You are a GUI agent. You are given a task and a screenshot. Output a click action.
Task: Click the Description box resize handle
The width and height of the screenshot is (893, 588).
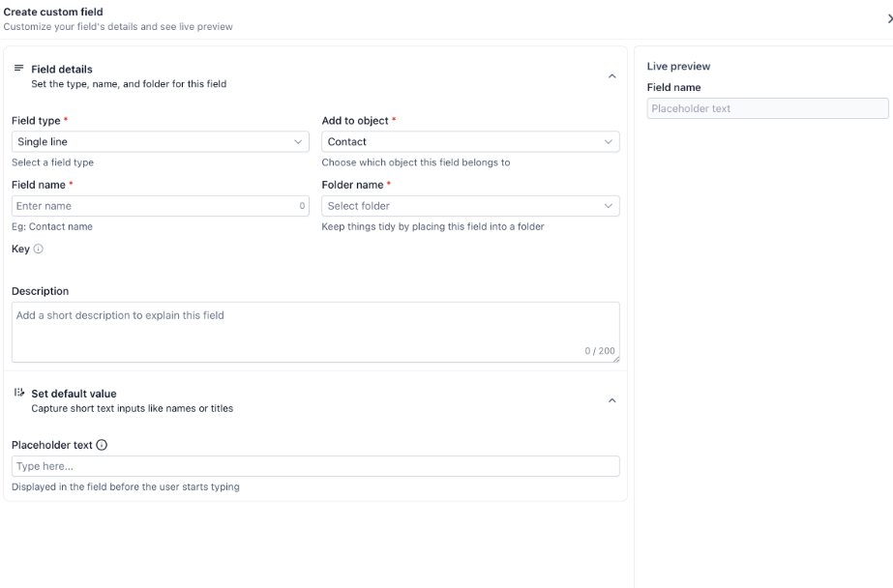[x=615, y=359]
